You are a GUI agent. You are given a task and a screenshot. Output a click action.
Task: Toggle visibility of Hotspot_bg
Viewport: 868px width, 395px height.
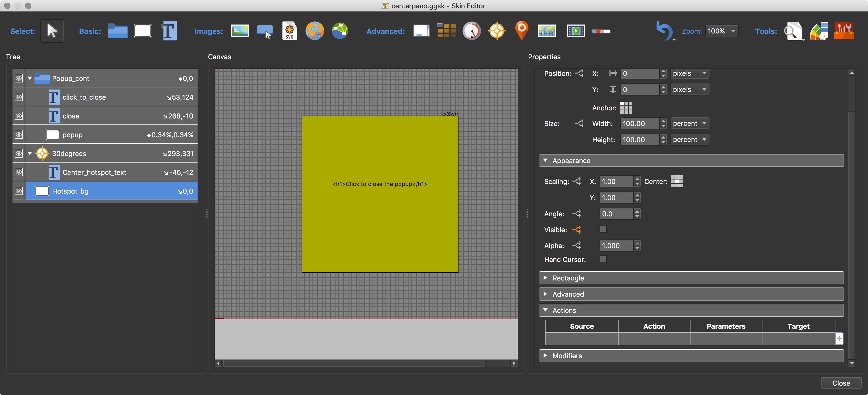pyautogui.click(x=19, y=191)
